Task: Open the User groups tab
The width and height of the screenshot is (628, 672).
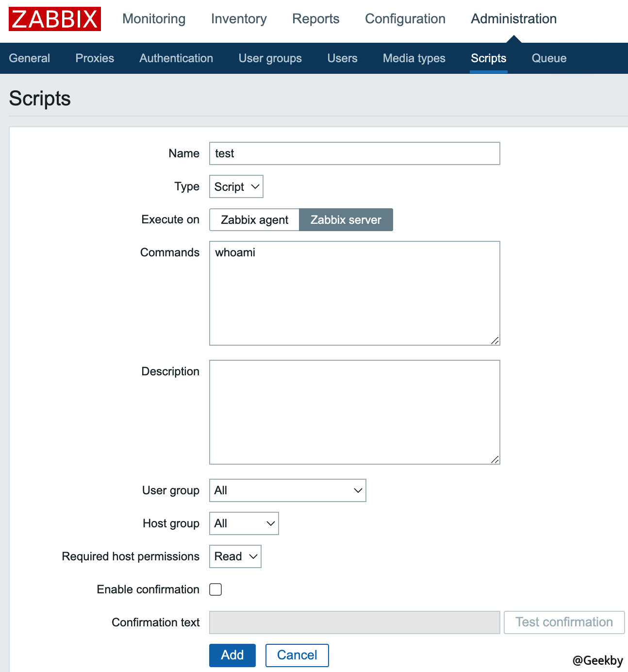Action: [270, 58]
